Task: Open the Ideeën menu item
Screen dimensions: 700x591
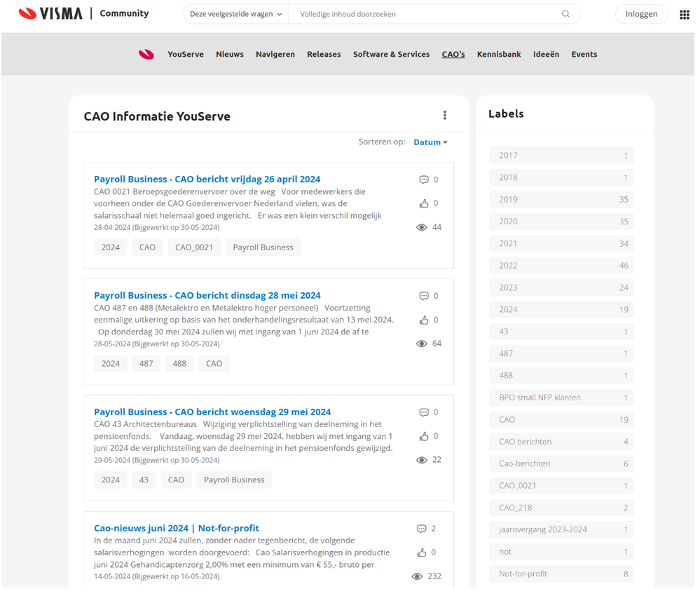Action: (x=546, y=54)
